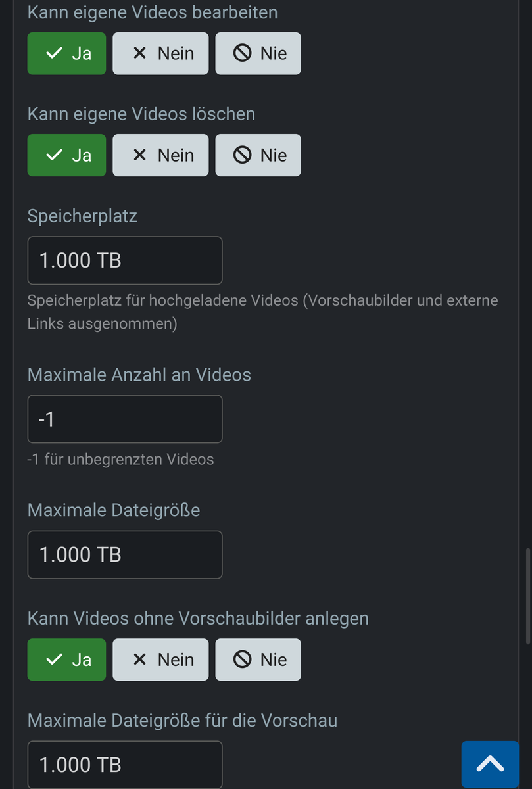
Task: Click the prohibited icon in preview-images Nie
Action: (x=243, y=659)
